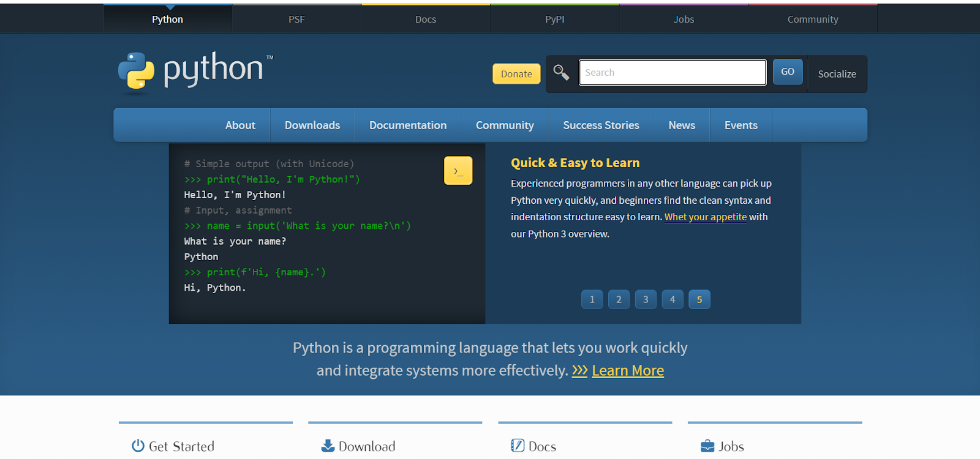Screen dimensions: 980x459
Task: Show slide 5 of the code carousel
Action: 699,299
